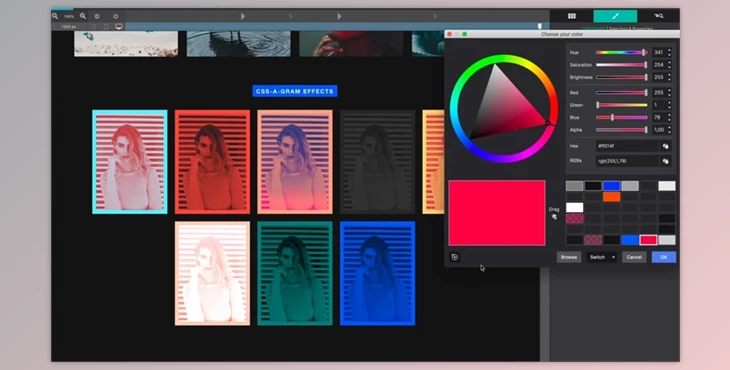Open the grid view tab

pos(572,16)
